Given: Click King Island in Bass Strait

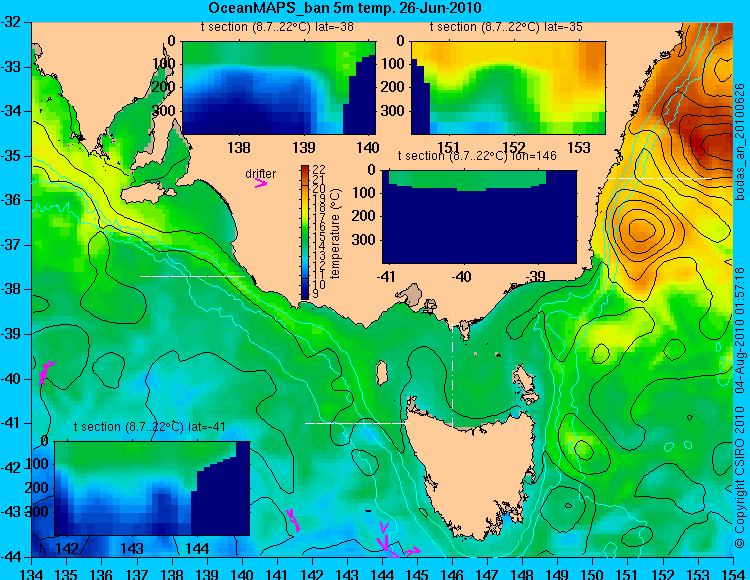Looking at the screenshot, I should [x=382, y=373].
